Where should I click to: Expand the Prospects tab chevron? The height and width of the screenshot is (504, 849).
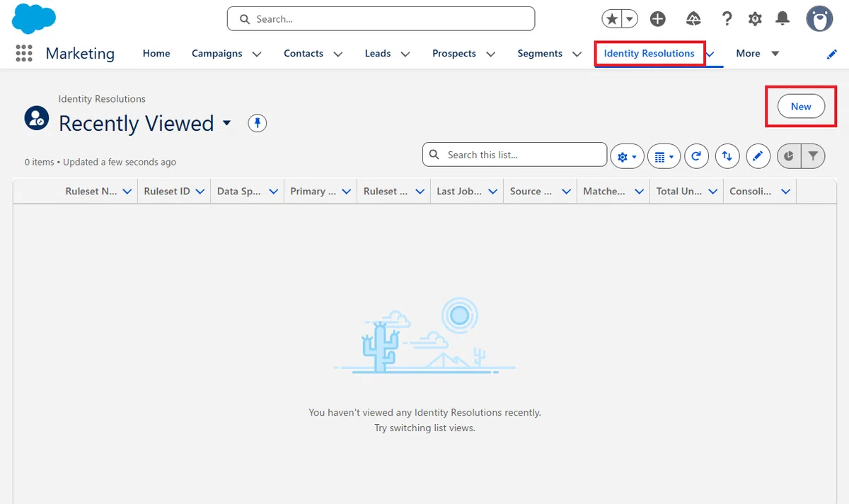click(x=491, y=54)
